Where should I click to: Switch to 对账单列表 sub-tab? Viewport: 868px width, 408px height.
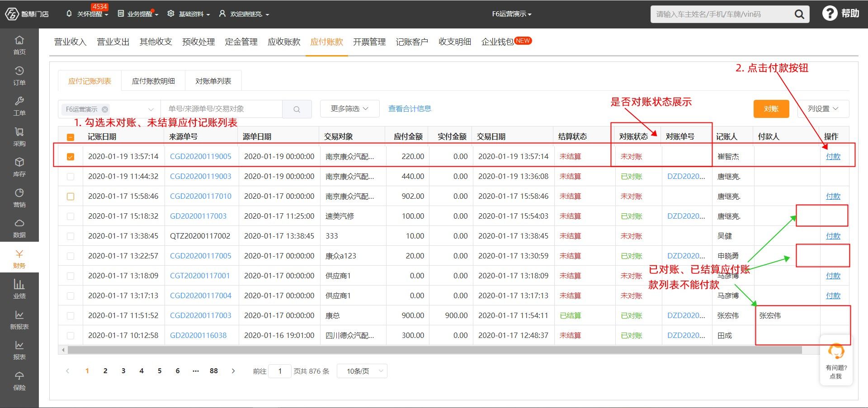click(213, 81)
